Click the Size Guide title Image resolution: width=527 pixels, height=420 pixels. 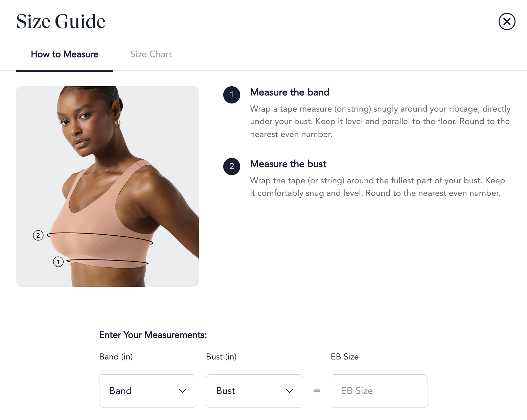coord(61,21)
